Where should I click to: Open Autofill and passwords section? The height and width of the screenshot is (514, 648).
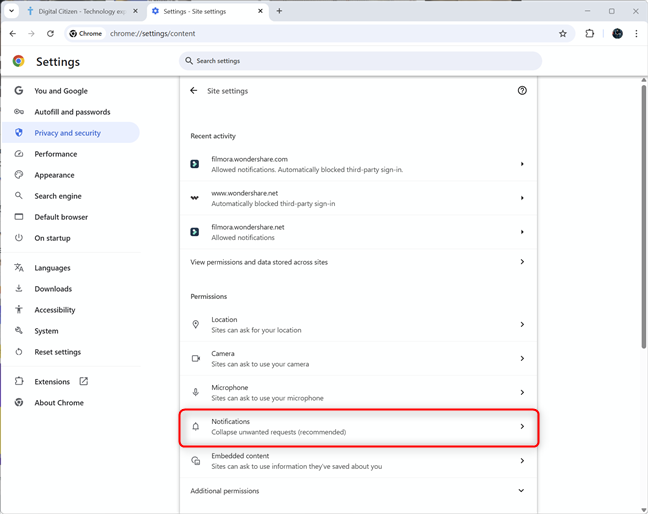(71, 112)
